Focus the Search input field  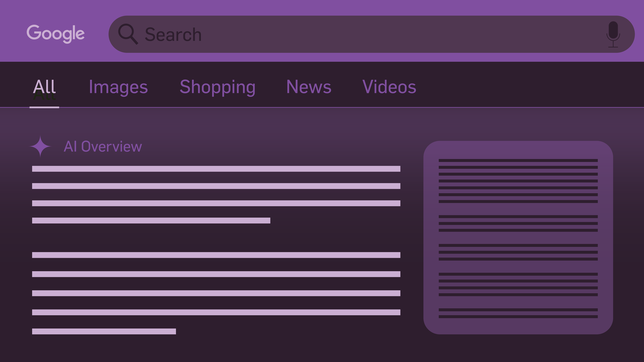[350, 34]
